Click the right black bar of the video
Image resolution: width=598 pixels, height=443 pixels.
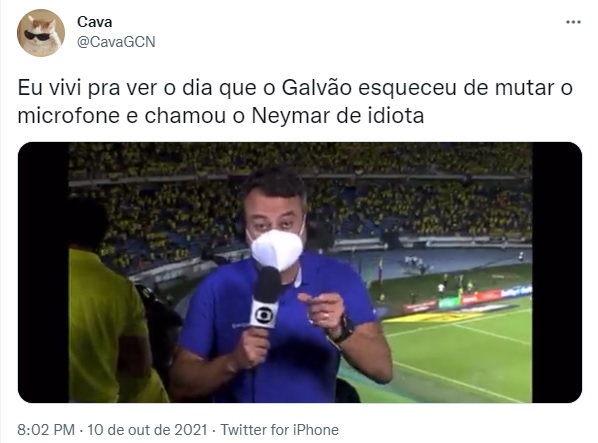pos(557,272)
